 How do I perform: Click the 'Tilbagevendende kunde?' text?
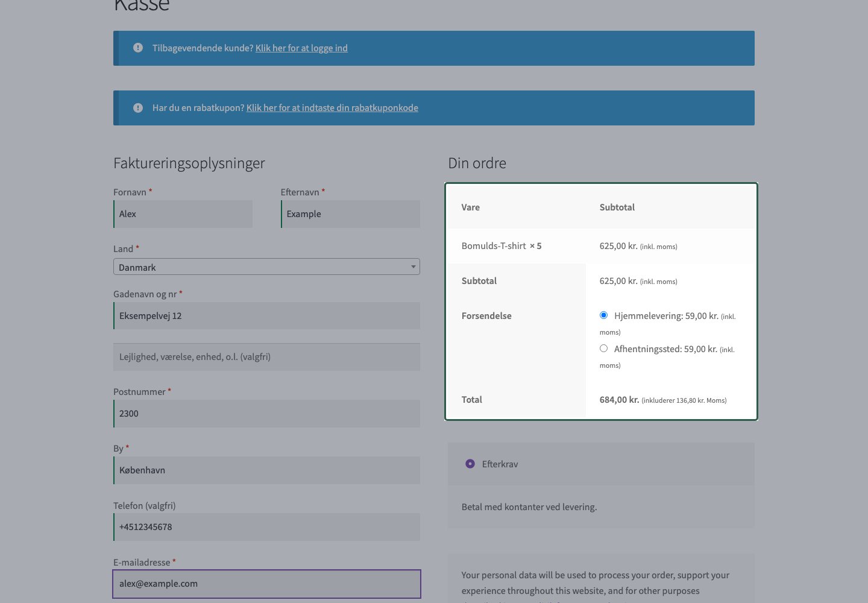point(203,48)
